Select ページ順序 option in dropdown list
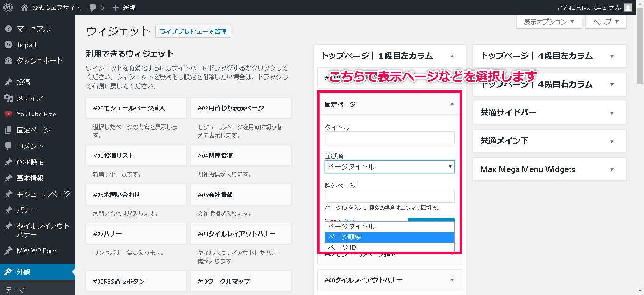Viewport: 644px width, 295px height. click(x=389, y=237)
